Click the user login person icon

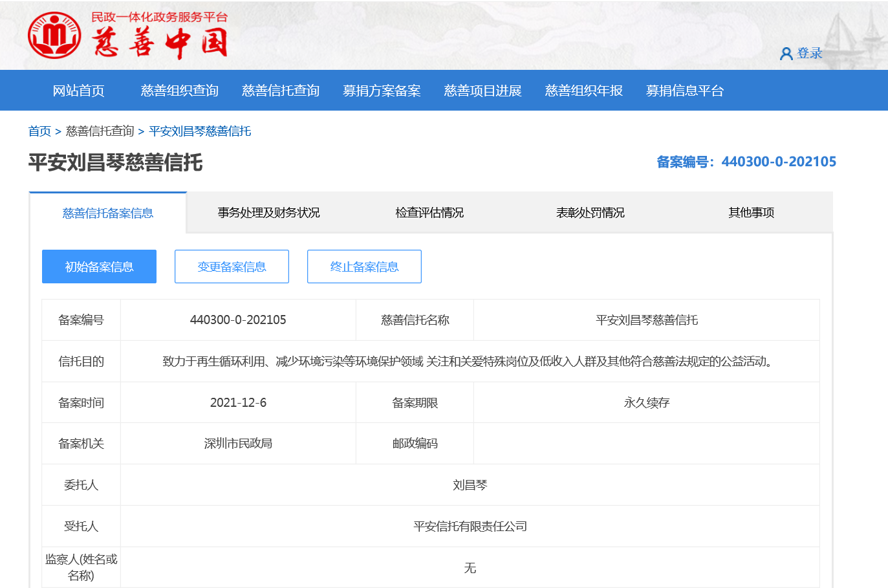tap(786, 54)
